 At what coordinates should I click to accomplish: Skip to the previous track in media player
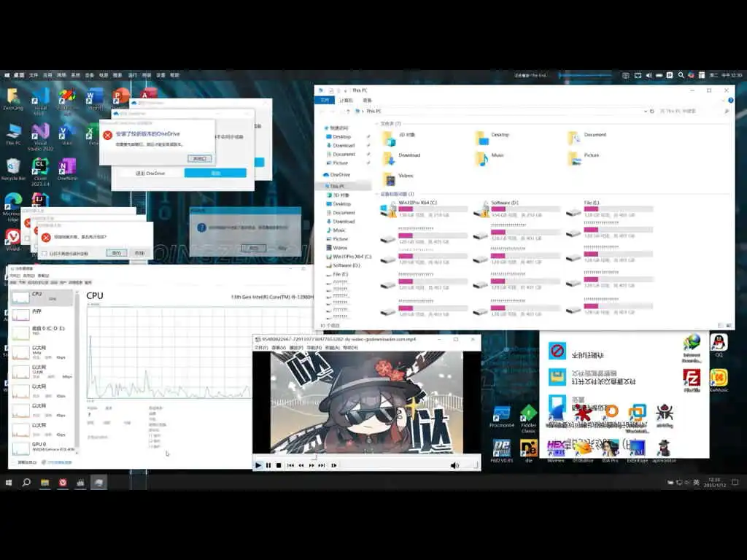290,465
